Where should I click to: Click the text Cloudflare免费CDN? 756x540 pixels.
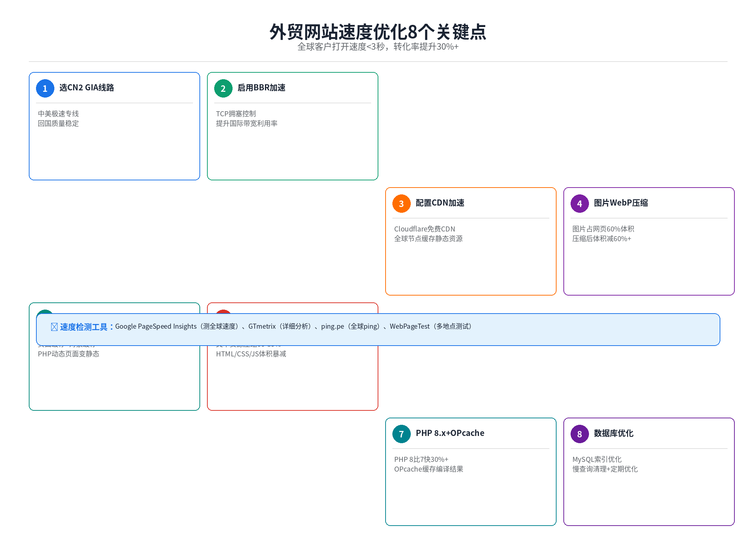tap(425, 229)
